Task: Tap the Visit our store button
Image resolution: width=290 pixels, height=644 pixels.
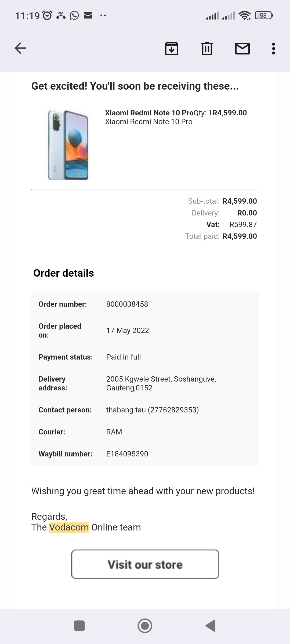Action: [x=145, y=564]
